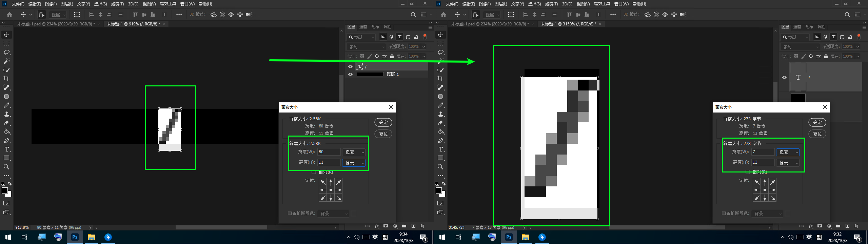Enable 相对(R) checkbox in left dialog
868x244 pixels.
(x=314, y=172)
